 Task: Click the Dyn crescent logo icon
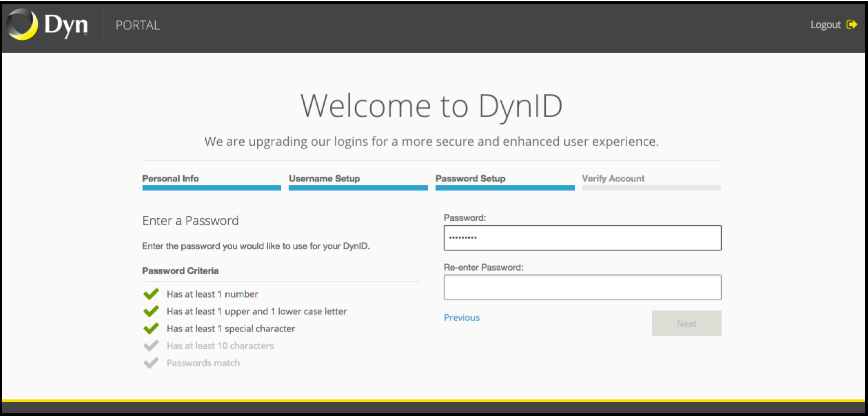pos(22,24)
